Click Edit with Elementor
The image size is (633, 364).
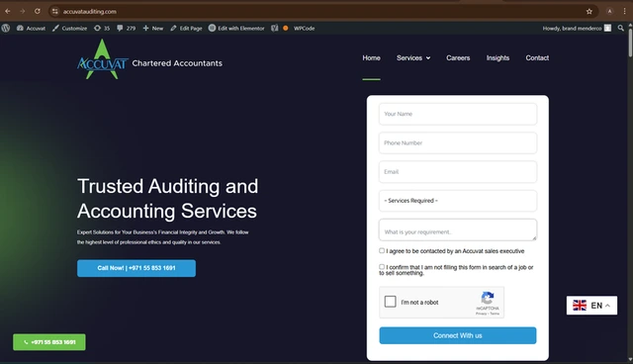pos(236,29)
